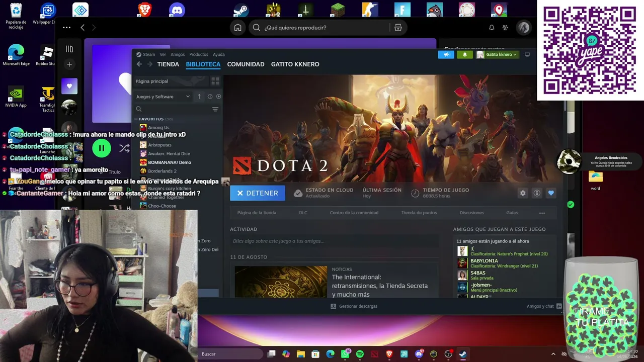Stop Dota 2 with DETENER button
Viewport: 644px width, 362px height.
(258, 193)
